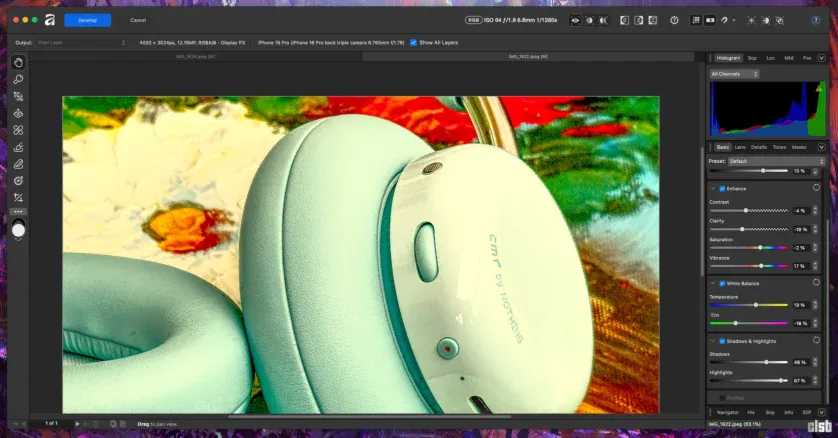The width and height of the screenshot is (838, 438).
Task: Switch to the Lens tab
Action: click(740, 147)
